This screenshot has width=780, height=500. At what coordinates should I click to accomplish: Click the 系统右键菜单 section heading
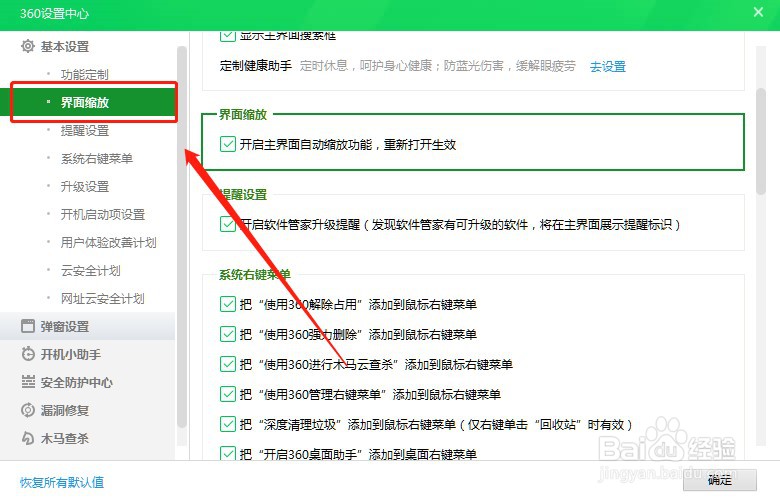coord(255,275)
